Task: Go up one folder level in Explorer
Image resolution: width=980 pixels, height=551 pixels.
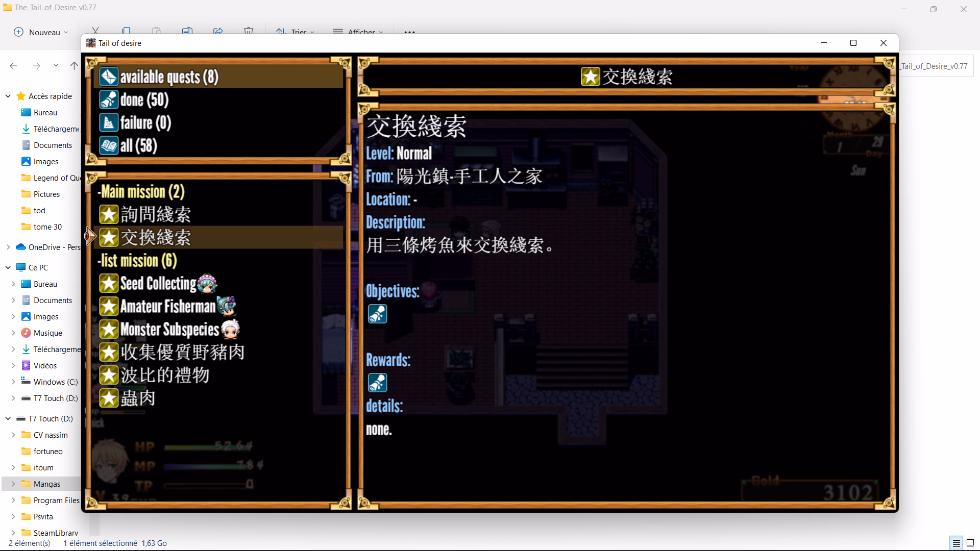Action: [74, 66]
